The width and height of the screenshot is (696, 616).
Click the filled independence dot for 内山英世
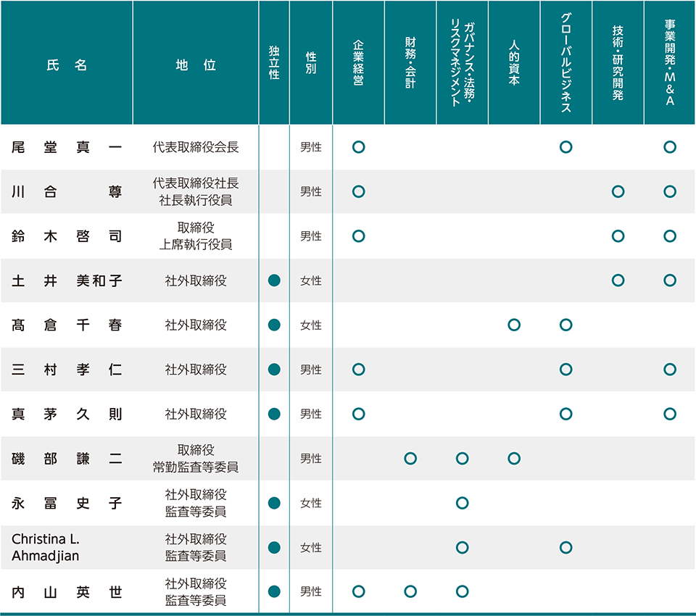274,591
